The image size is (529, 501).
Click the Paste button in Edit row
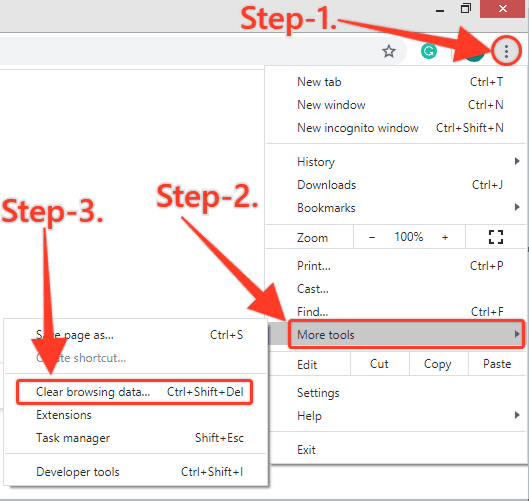click(x=497, y=364)
